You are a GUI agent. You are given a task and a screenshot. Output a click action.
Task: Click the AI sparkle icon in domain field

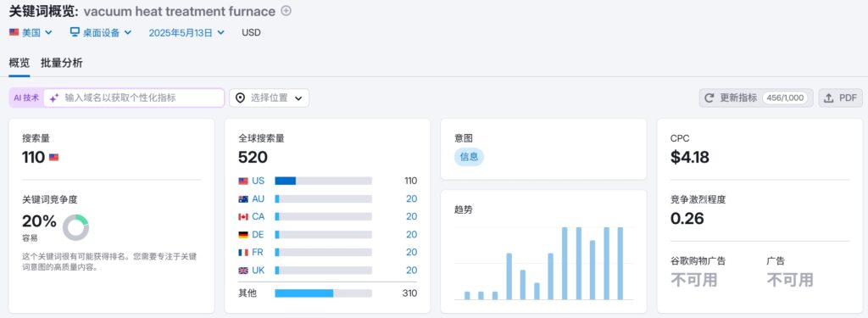pyautogui.click(x=54, y=98)
